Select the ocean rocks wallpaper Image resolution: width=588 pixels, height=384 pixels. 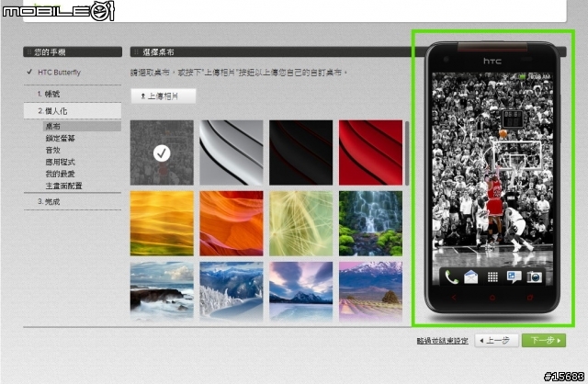click(162, 291)
